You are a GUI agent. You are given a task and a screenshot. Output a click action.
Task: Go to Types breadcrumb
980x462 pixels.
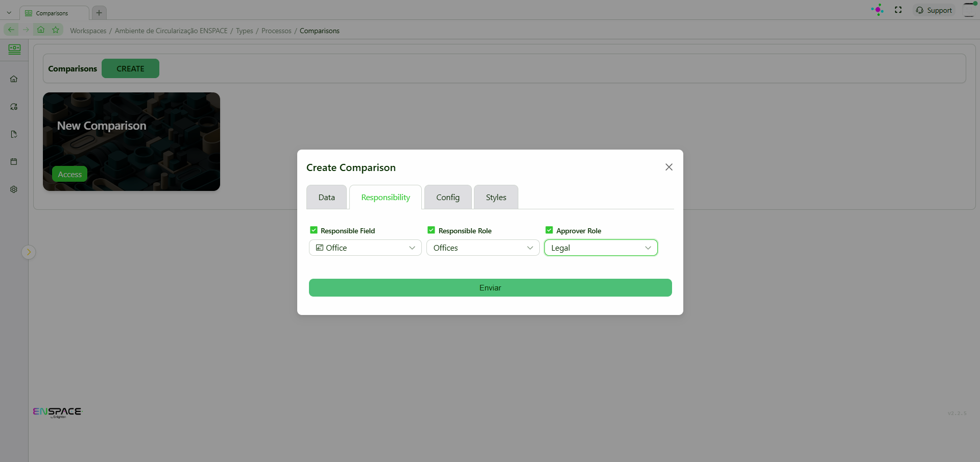click(x=245, y=31)
